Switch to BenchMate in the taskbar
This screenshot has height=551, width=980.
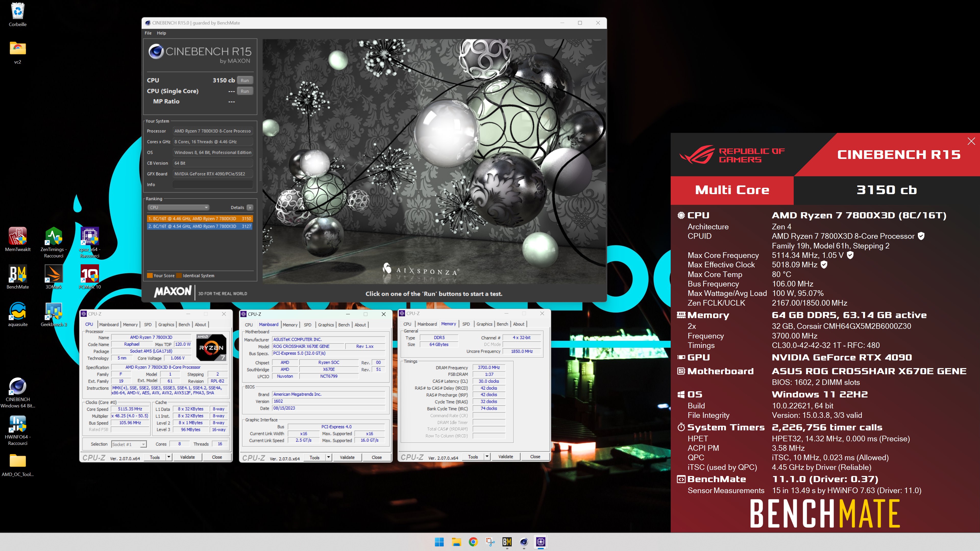[507, 542]
